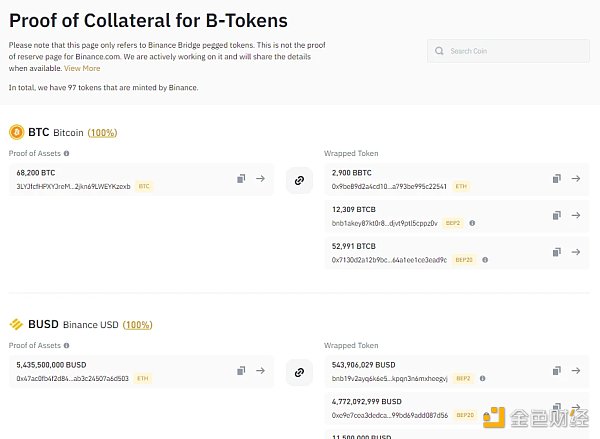Click info icon on 52,991 BTCB BEP20 row
This screenshot has width=600, height=439.
coord(485,260)
